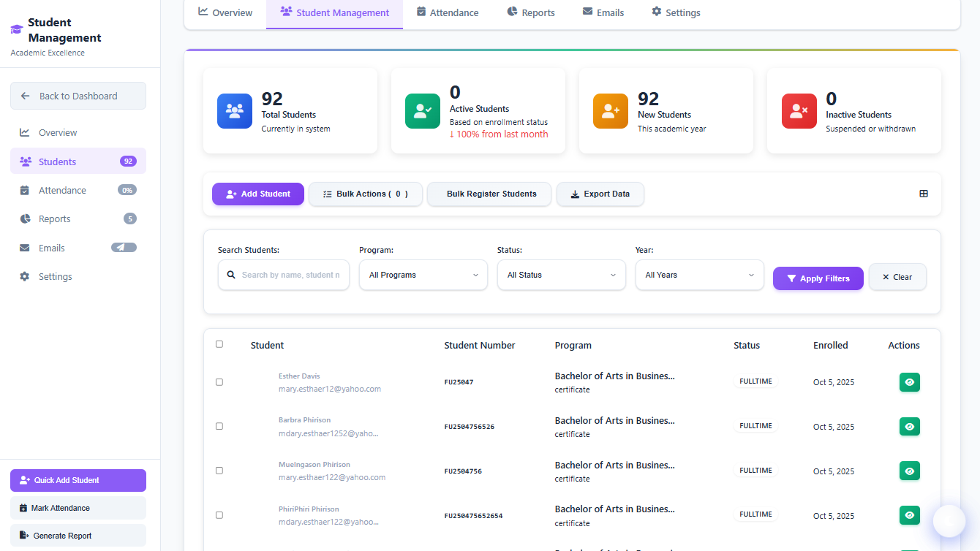Open the All Programs dropdown
Image resolution: width=980 pixels, height=551 pixels.
(x=423, y=275)
